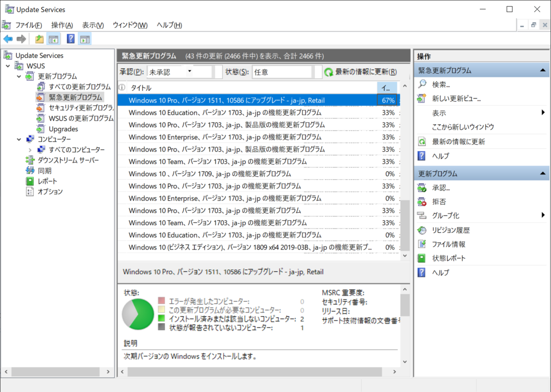Click the オプション tree node icon
This screenshot has height=392, width=551.
[30, 192]
